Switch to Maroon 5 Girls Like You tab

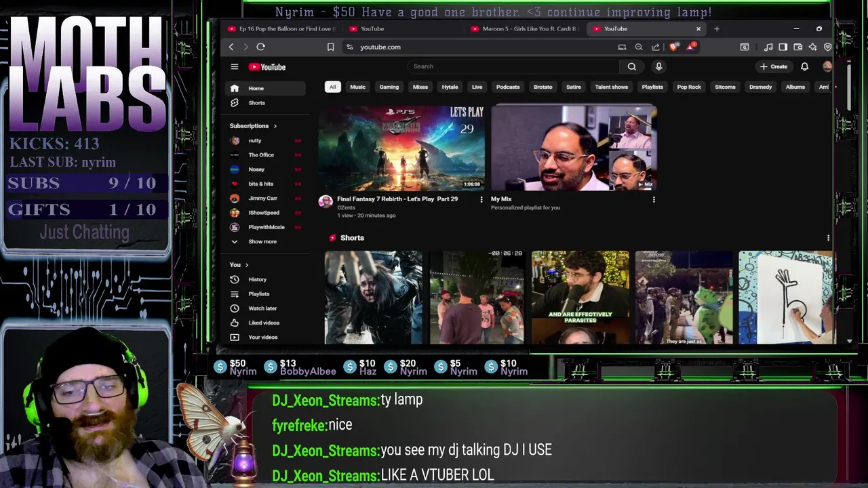tap(524, 28)
